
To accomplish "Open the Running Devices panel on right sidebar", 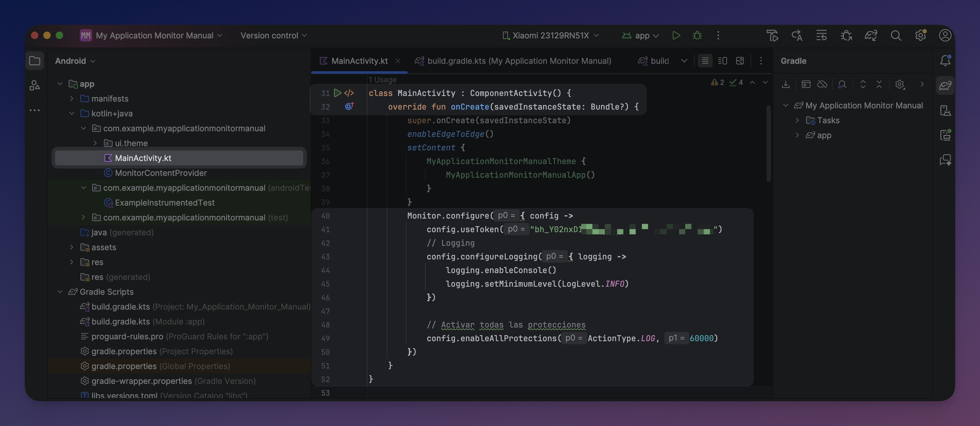I will click(x=945, y=135).
